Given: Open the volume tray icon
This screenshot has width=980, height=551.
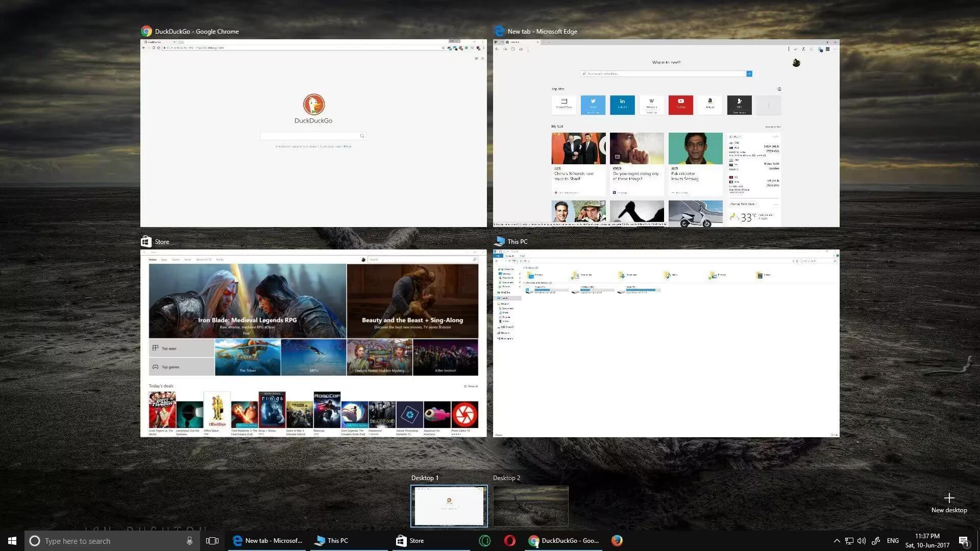Looking at the screenshot, I should 862,541.
